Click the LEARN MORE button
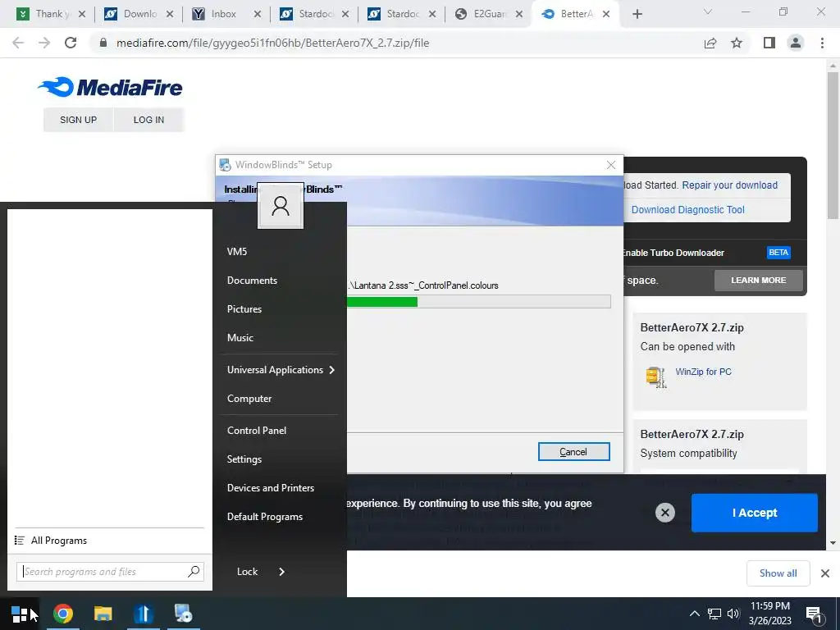The height and width of the screenshot is (630, 840). pyautogui.click(x=758, y=281)
